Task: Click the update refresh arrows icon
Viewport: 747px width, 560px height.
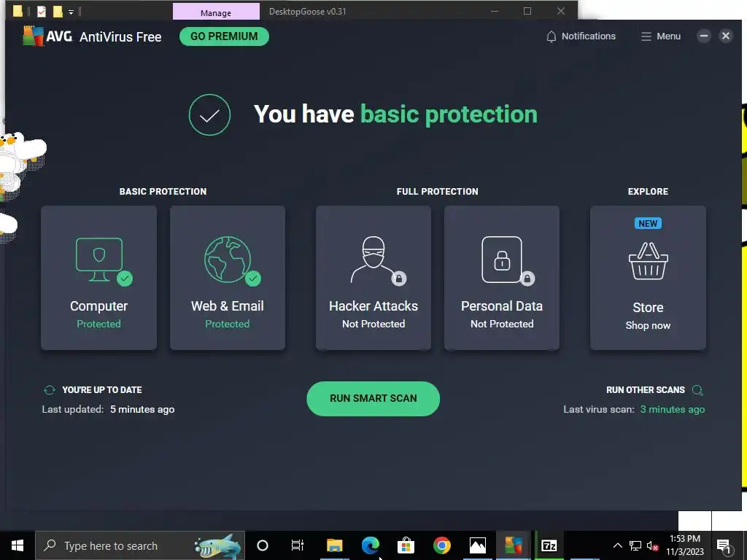Action: tap(50, 390)
